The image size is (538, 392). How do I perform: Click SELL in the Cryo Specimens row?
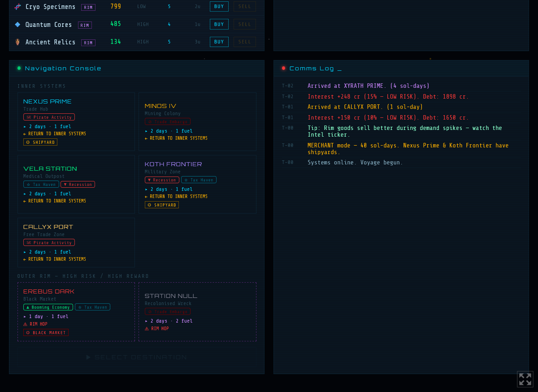(245, 7)
